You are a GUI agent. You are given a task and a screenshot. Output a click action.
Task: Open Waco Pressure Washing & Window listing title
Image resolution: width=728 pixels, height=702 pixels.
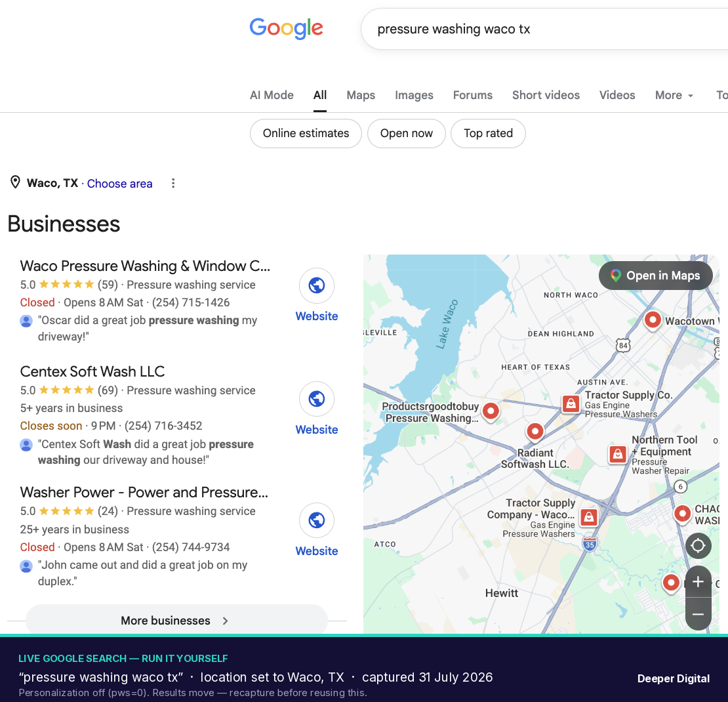coord(145,266)
